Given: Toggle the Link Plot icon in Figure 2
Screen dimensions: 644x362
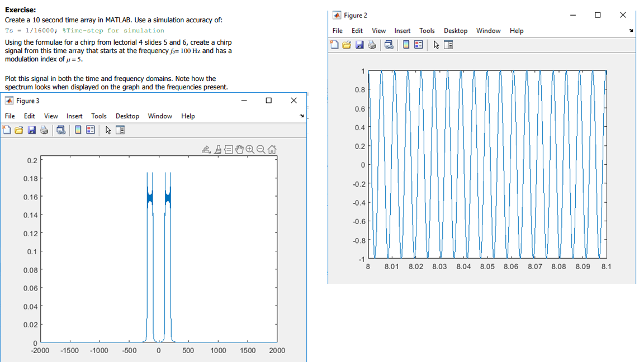Looking at the screenshot, I should (x=389, y=45).
